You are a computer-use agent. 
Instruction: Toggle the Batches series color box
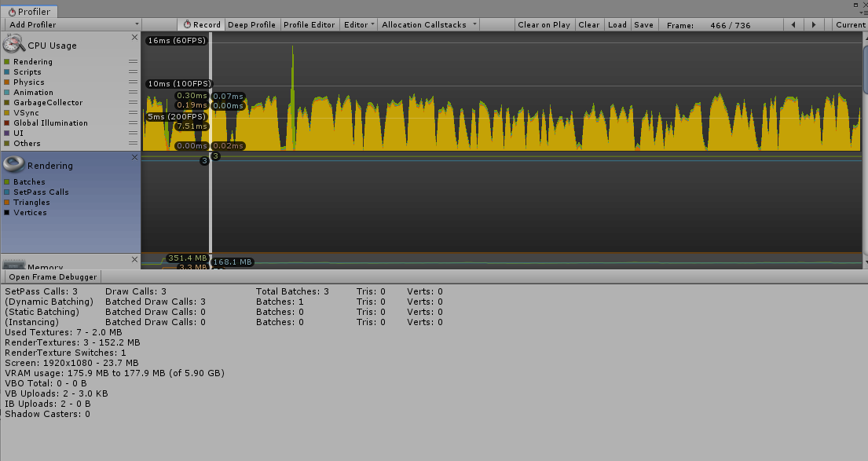[x=6, y=181]
